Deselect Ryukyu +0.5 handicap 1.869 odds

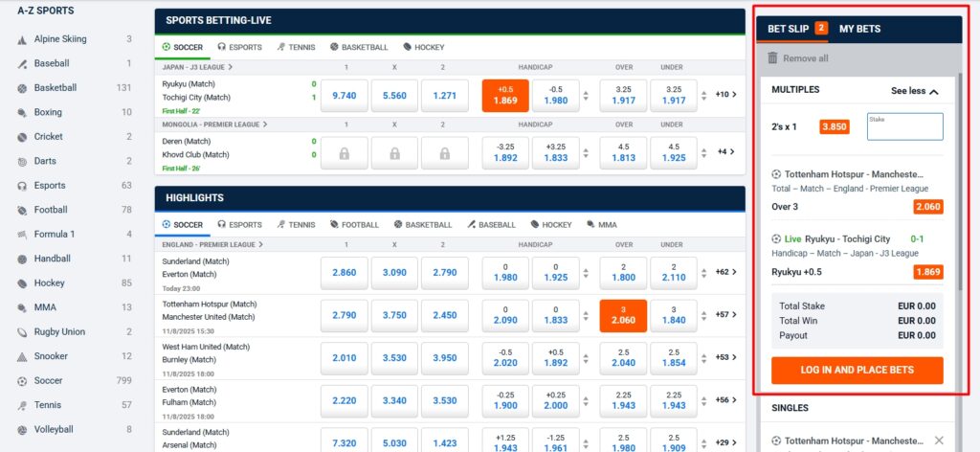point(505,96)
